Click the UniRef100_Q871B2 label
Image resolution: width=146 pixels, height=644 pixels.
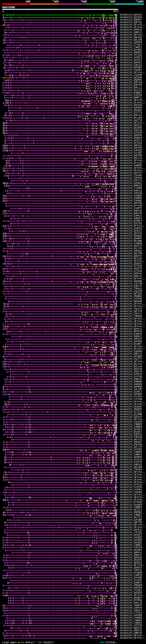pyautogui.click(x=131, y=294)
